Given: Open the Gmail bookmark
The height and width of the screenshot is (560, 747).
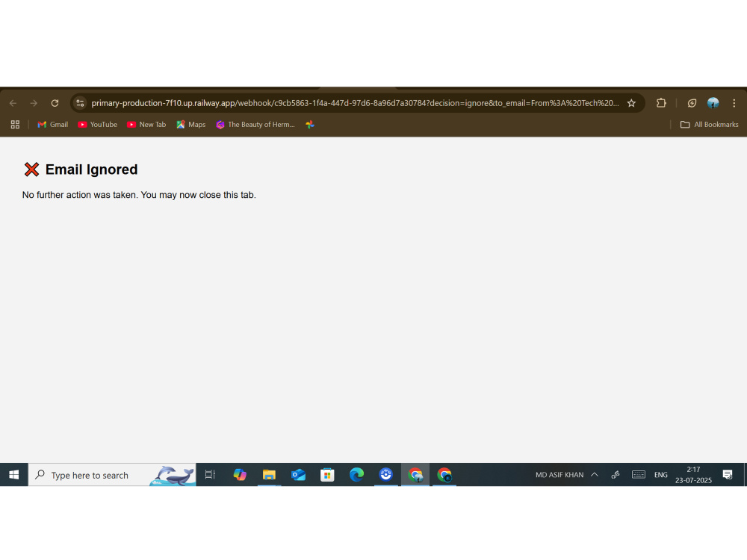Looking at the screenshot, I should tap(53, 124).
